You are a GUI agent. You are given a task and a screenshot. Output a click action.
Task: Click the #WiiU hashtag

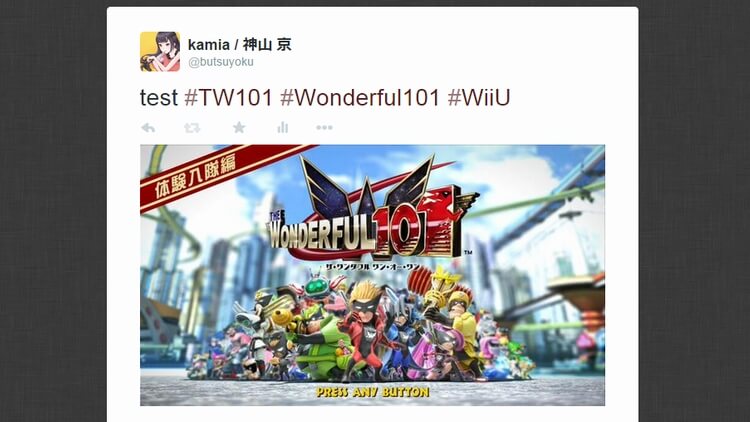[x=479, y=98]
